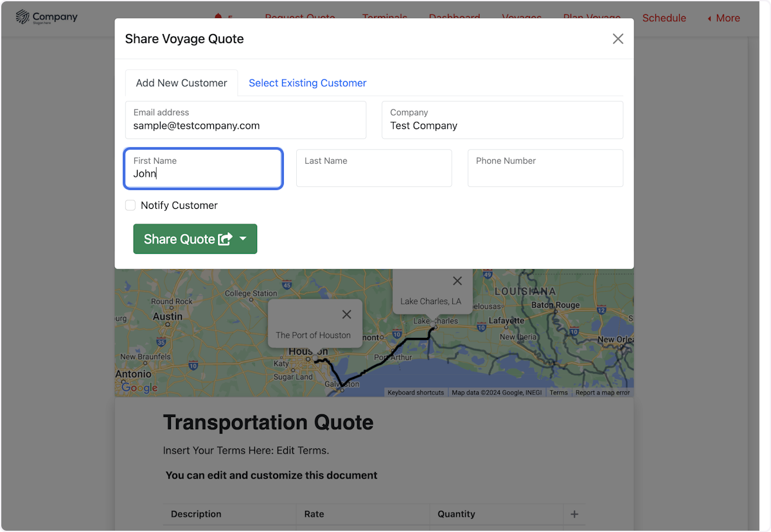
Task: Open the Schedule menu item
Action: point(664,18)
